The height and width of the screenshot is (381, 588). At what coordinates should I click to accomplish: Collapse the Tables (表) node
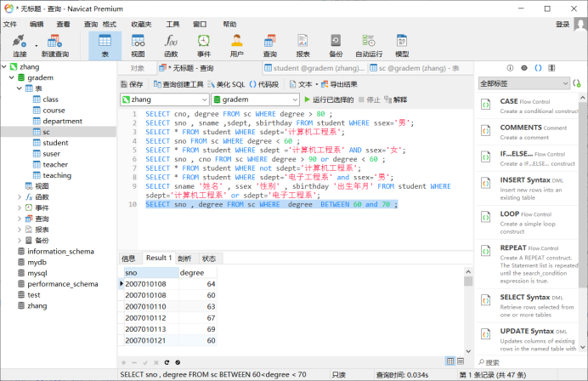(20, 88)
